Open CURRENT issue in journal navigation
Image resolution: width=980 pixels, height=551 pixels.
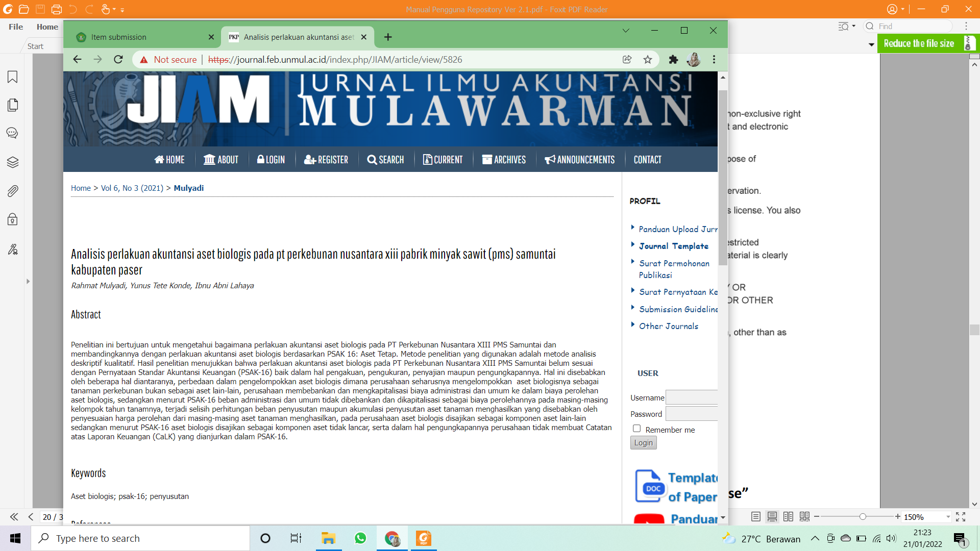coord(443,160)
